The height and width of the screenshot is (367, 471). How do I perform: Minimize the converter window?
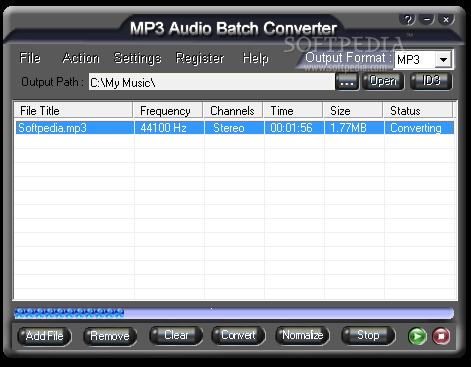427,20
